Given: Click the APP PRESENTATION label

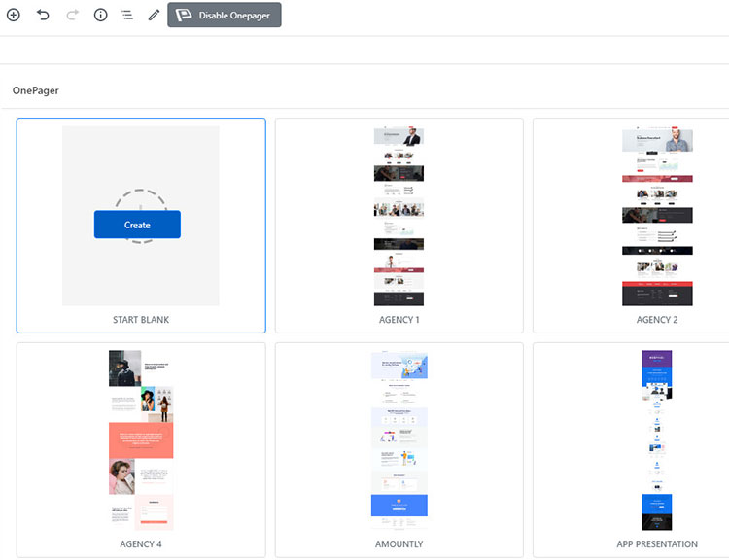Looking at the screenshot, I should click(657, 544).
